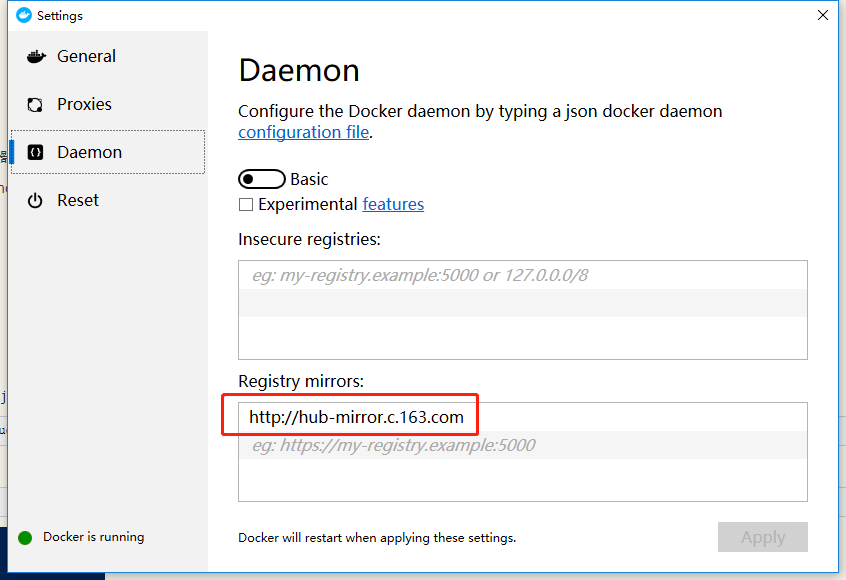
Task: Open the Proxies settings tab
Action: (x=108, y=104)
